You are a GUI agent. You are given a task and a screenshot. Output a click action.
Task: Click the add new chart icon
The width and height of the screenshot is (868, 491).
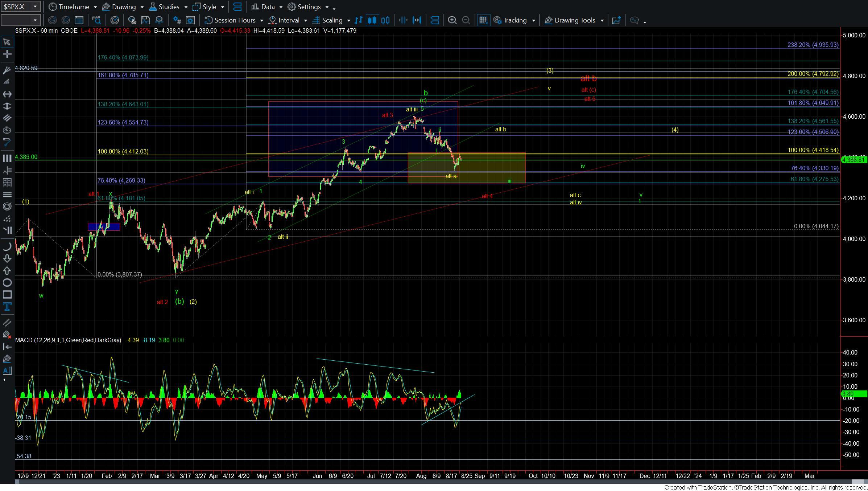point(616,20)
